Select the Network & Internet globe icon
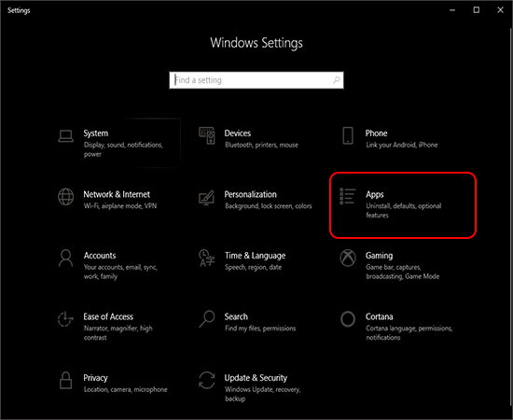Image resolution: width=513 pixels, height=420 pixels. click(x=66, y=197)
